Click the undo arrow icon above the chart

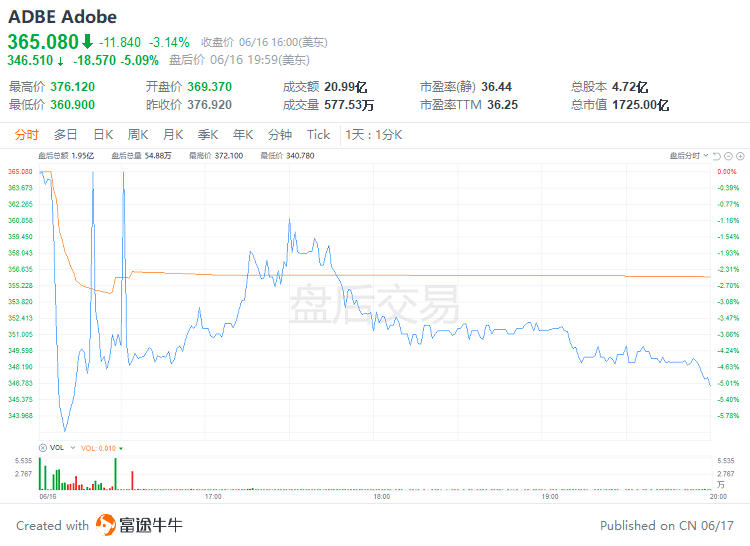pyautogui.click(x=717, y=156)
